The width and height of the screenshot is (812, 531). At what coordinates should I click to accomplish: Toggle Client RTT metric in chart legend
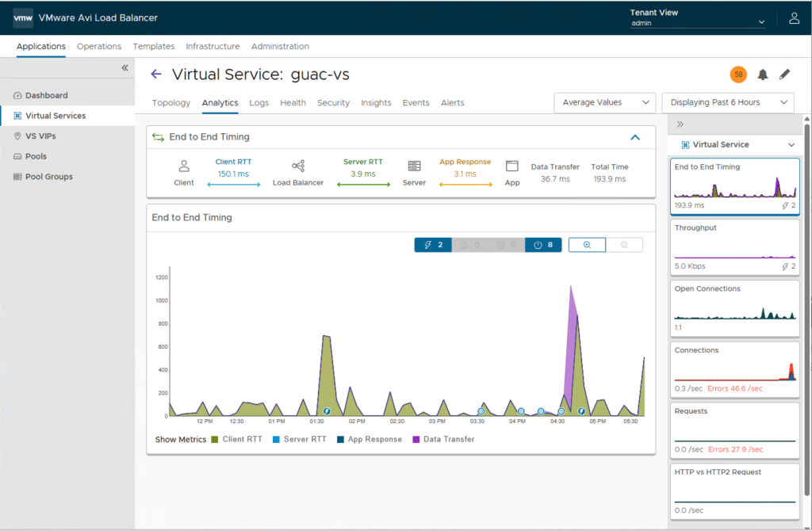[238, 439]
